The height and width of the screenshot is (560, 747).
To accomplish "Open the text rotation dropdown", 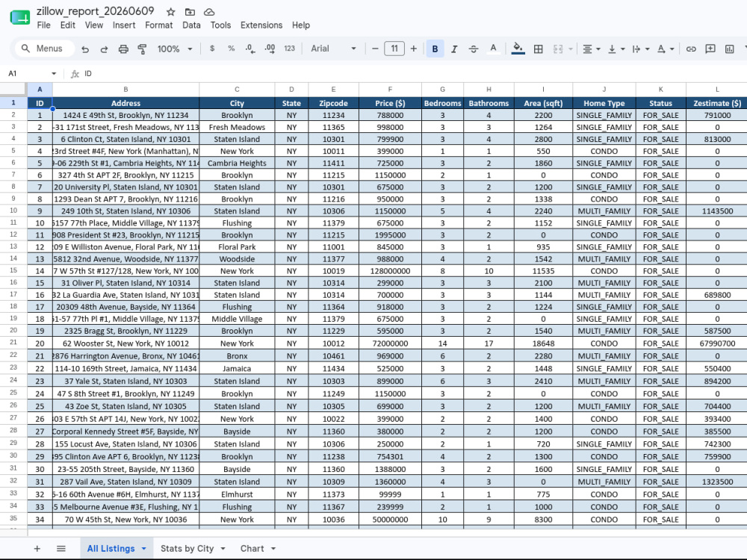I will (x=666, y=49).
